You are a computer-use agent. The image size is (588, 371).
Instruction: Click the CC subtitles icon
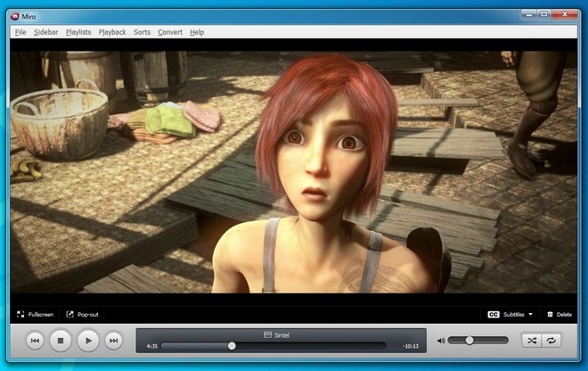(x=494, y=314)
